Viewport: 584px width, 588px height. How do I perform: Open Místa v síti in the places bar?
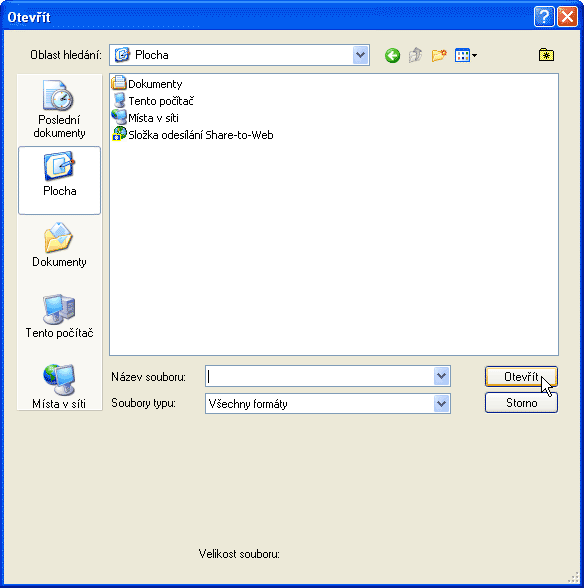[x=59, y=387]
